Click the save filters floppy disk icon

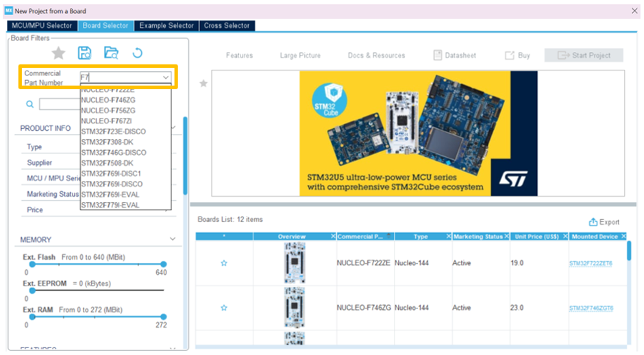pyautogui.click(x=85, y=53)
